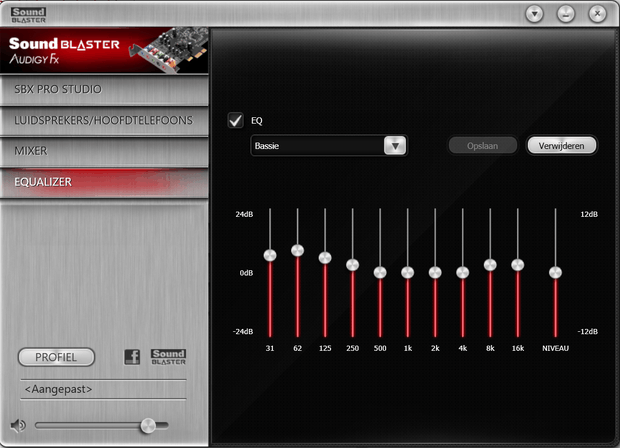Minimize the Sound Blaster window
The width and height of the screenshot is (620, 448).
point(566,15)
